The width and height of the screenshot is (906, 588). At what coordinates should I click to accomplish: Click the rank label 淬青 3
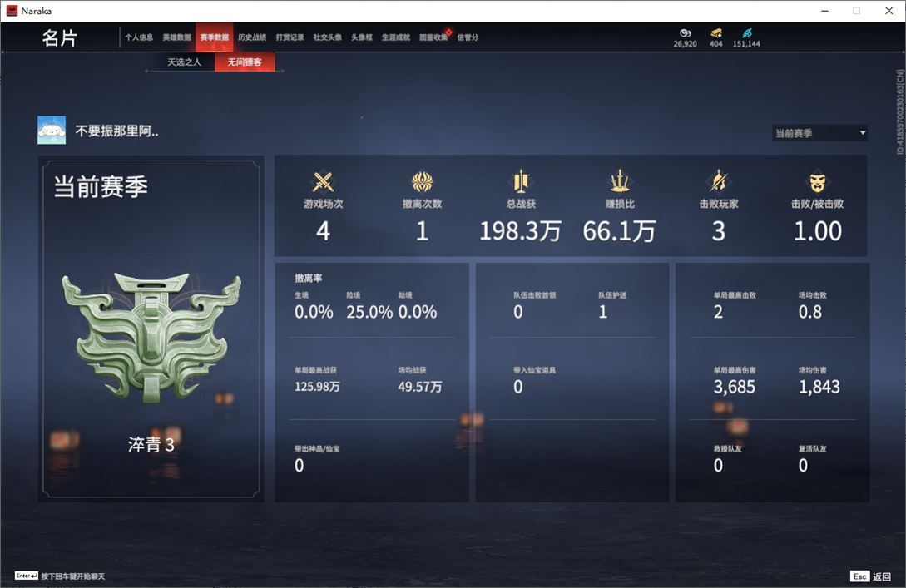click(x=151, y=445)
